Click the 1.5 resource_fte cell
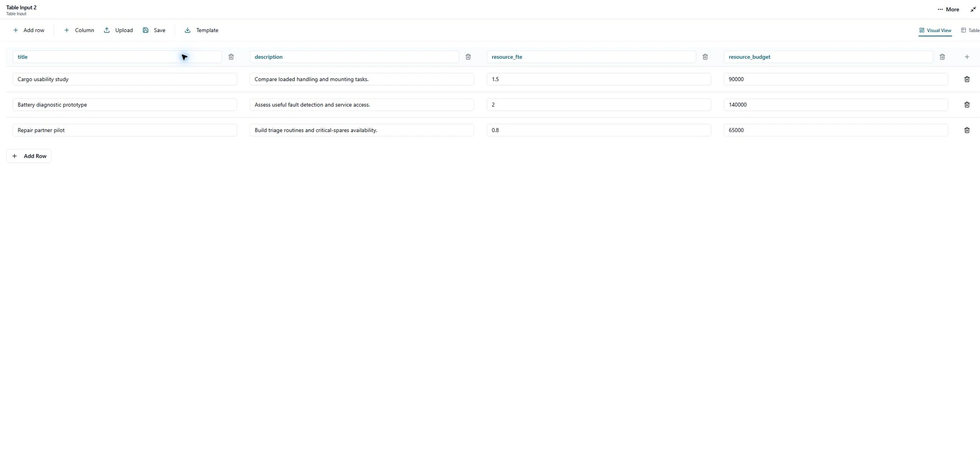This screenshot has width=980, height=461. 599,80
